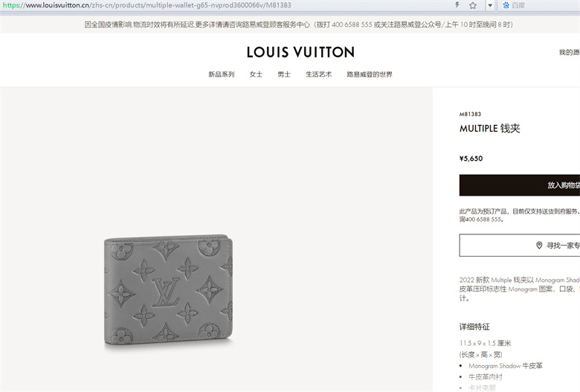Open the 生活艺术 menu
The image size is (580, 392).
click(318, 74)
